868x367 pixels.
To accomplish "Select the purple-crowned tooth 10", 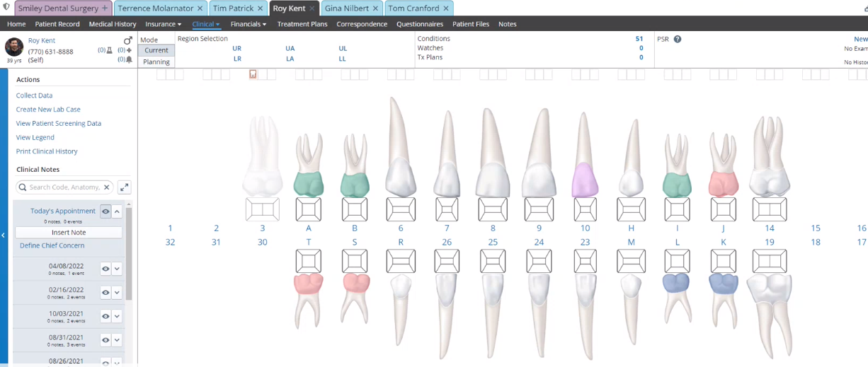I will pos(585,177).
